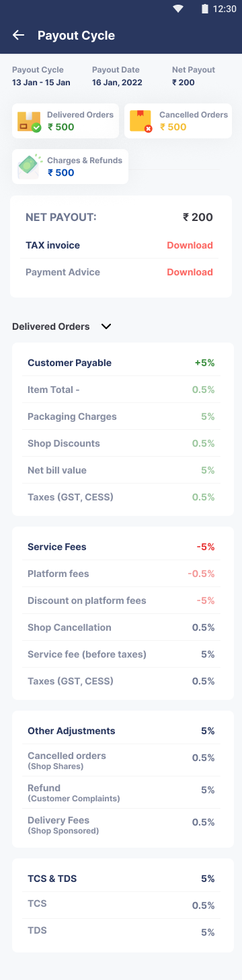The width and height of the screenshot is (242, 980).
Task: Select the Customer Payable row
Action: click(x=121, y=363)
